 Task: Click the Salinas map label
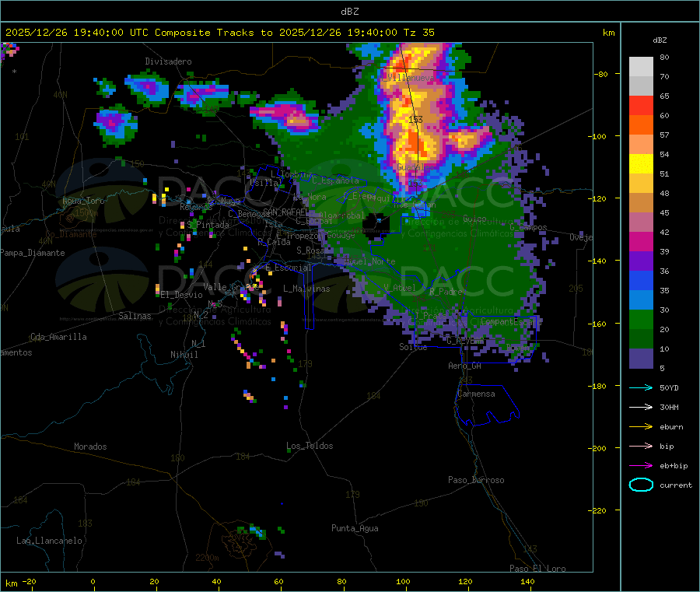(x=135, y=316)
